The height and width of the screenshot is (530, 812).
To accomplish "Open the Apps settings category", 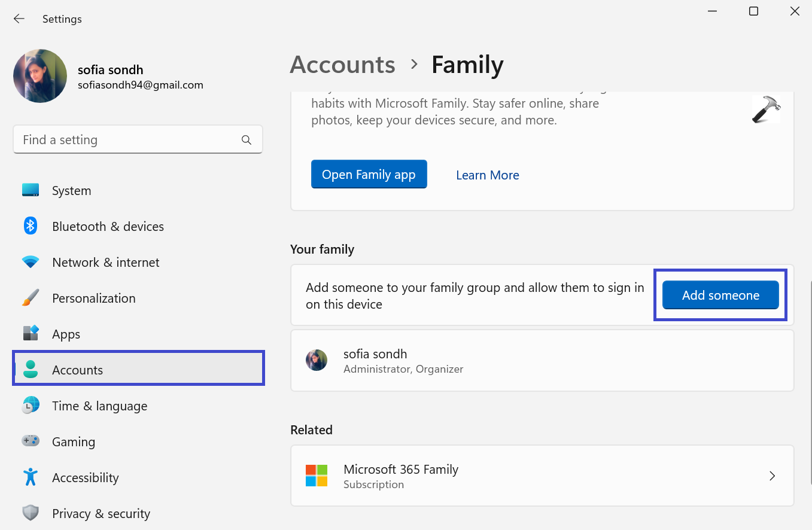I will pyautogui.click(x=138, y=334).
